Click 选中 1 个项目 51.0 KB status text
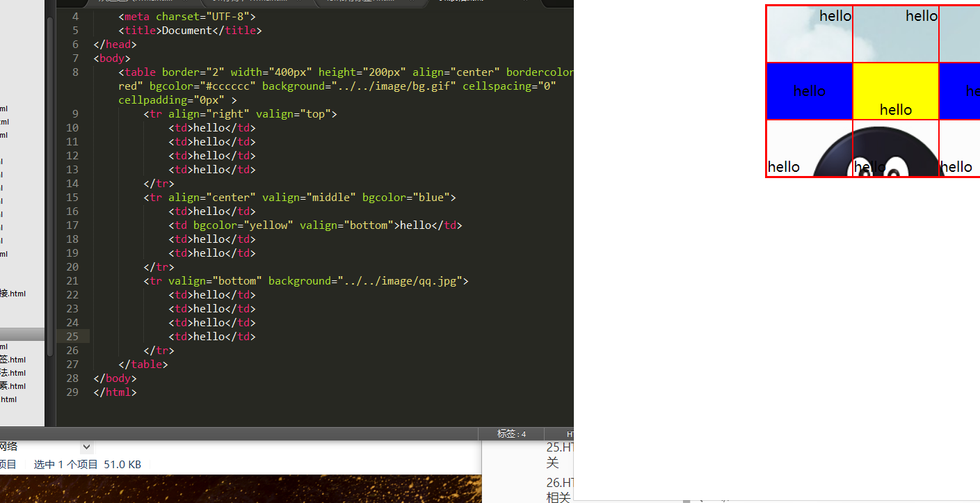980x503 pixels. (88, 464)
